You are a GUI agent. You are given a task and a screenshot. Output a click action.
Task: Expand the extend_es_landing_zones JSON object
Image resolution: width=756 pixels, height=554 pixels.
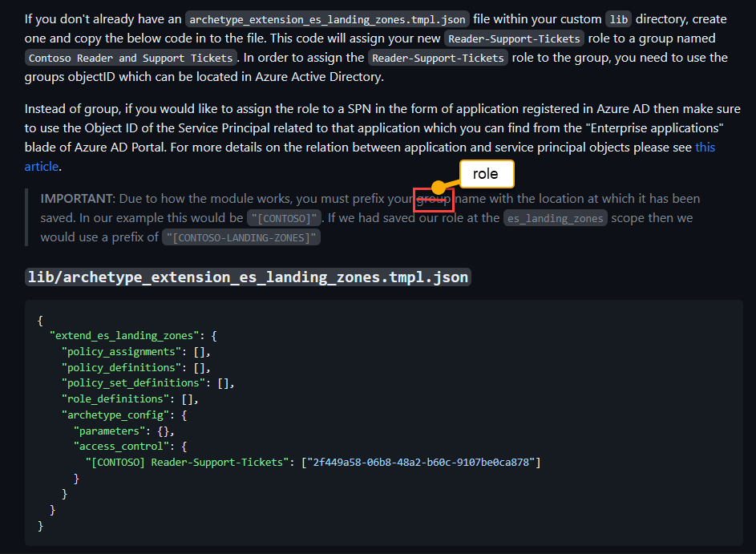point(124,335)
